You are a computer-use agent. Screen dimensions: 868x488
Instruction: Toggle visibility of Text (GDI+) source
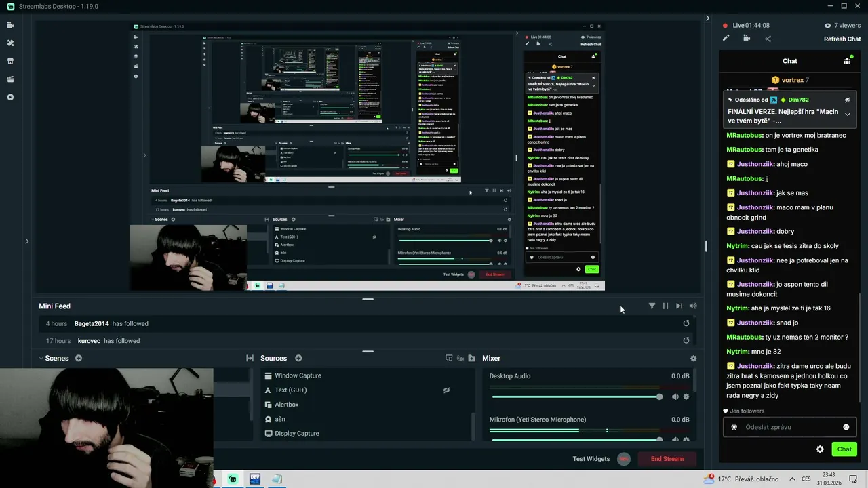pos(447,390)
